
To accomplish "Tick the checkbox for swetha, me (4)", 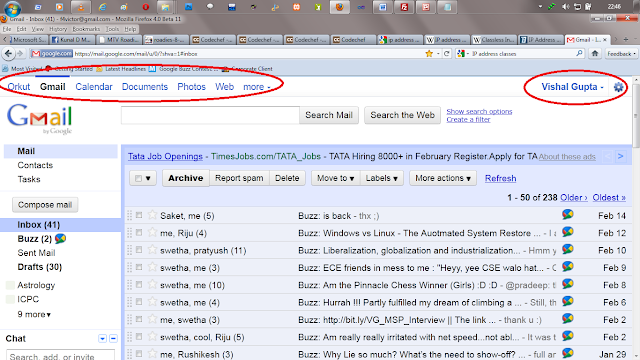I will tap(139, 302).
